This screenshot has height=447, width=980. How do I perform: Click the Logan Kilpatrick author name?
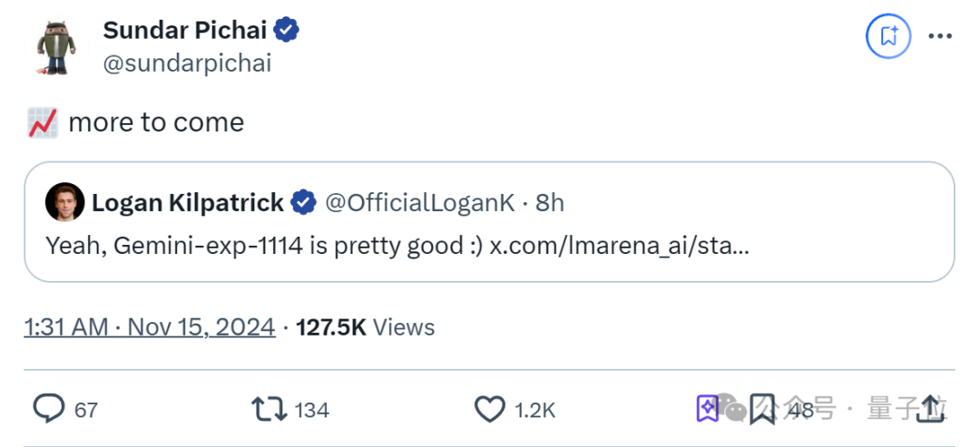click(188, 203)
